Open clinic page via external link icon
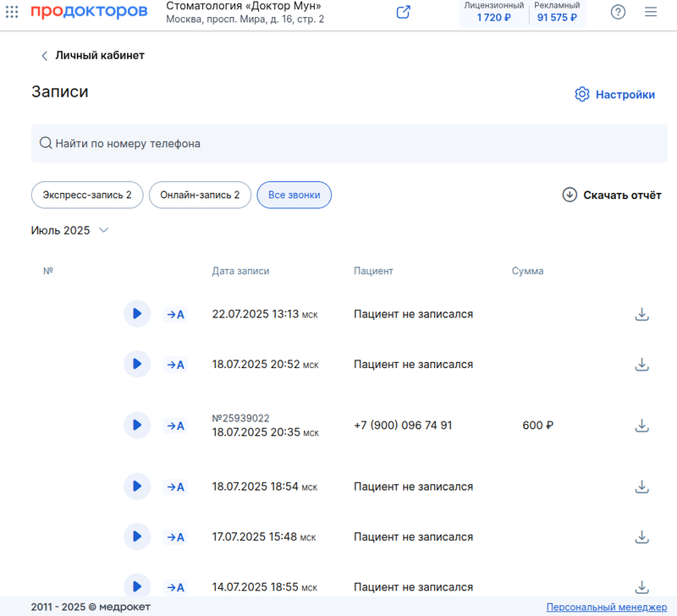This screenshot has height=616, width=677. coord(403,12)
